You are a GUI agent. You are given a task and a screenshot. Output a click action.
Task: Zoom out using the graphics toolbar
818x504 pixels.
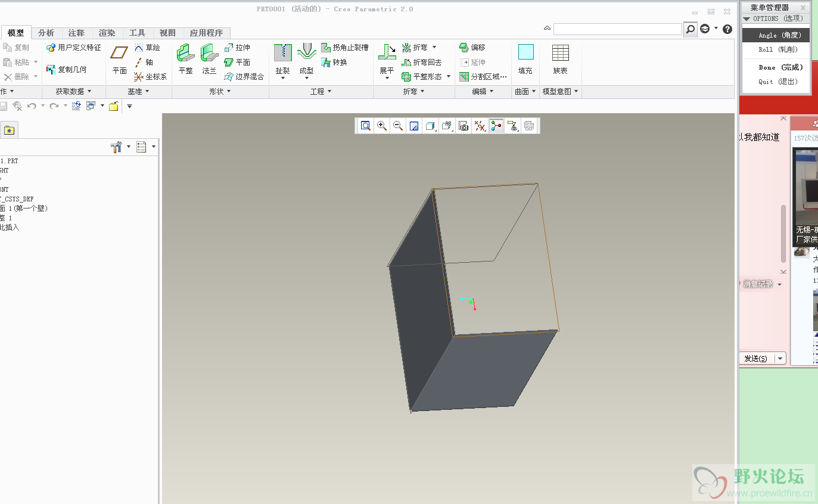tap(398, 126)
